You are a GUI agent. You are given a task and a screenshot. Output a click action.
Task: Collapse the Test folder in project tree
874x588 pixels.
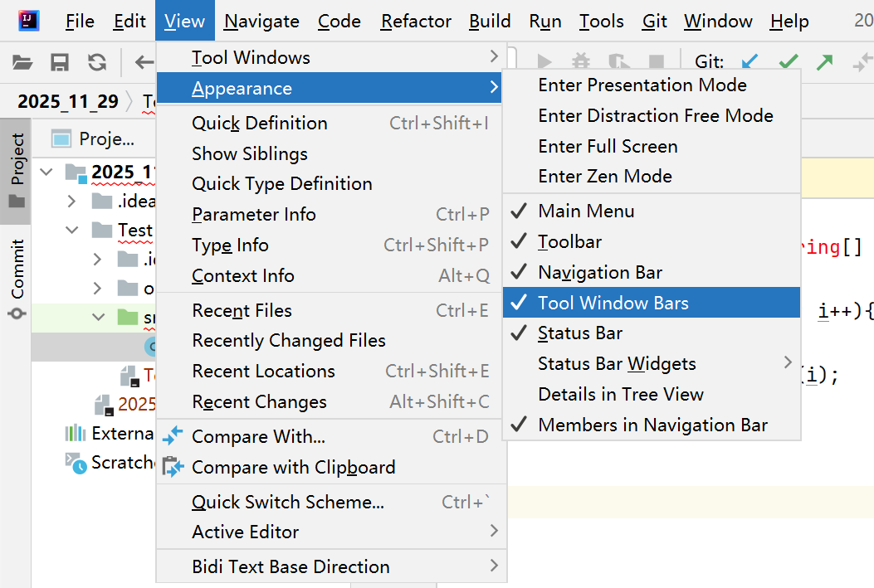(x=72, y=230)
